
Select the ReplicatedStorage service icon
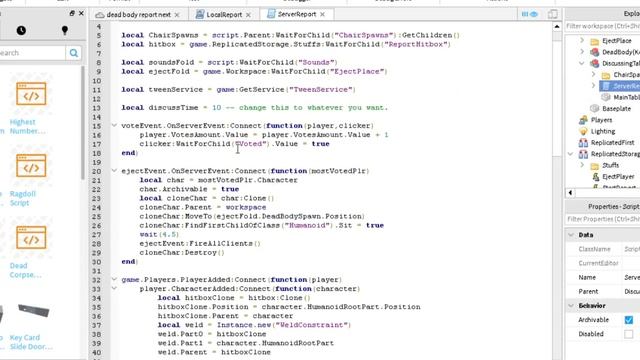pos(583,154)
